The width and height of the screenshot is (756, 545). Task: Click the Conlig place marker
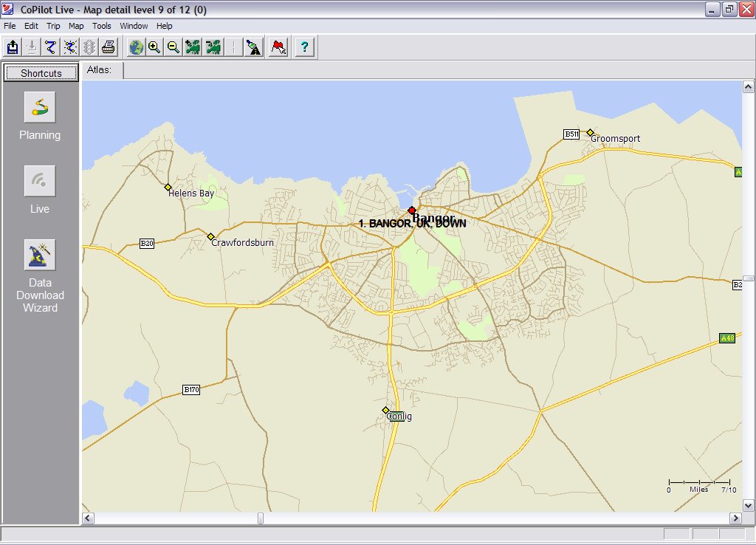(385, 411)
